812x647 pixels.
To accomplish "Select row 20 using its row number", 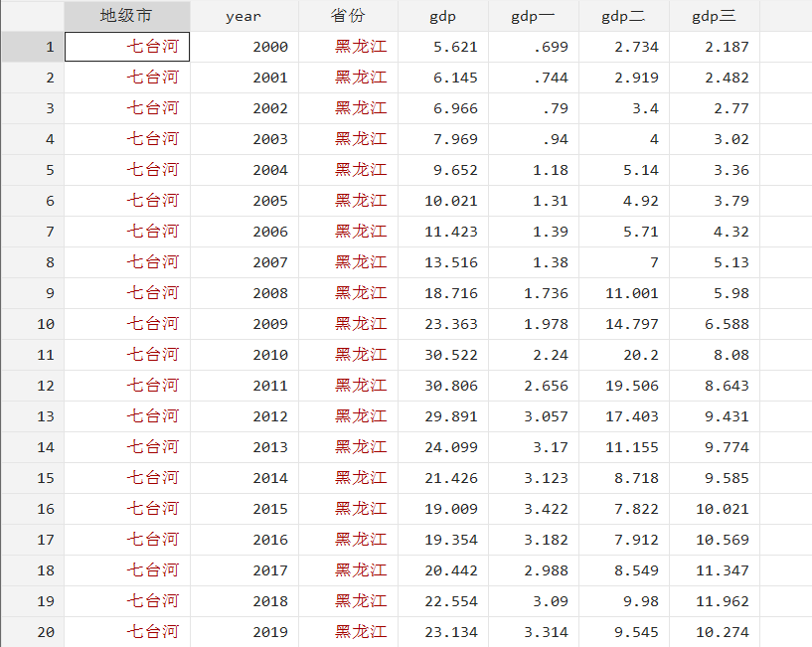I will [x=30, y=632].
